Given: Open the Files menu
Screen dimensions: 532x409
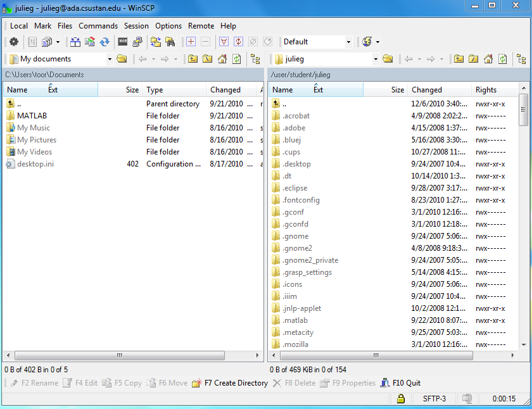Looking at the screenshot, I should click(x=65, y=26).
